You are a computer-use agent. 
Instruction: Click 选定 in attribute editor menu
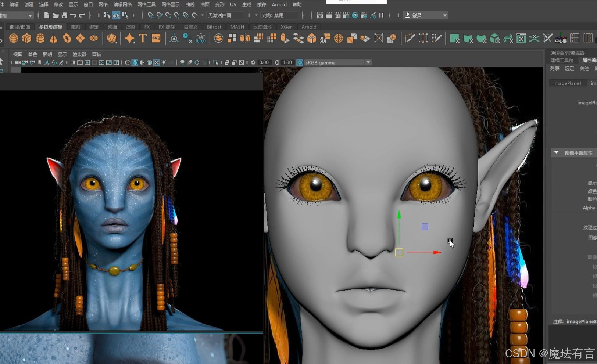click(569, 68)
